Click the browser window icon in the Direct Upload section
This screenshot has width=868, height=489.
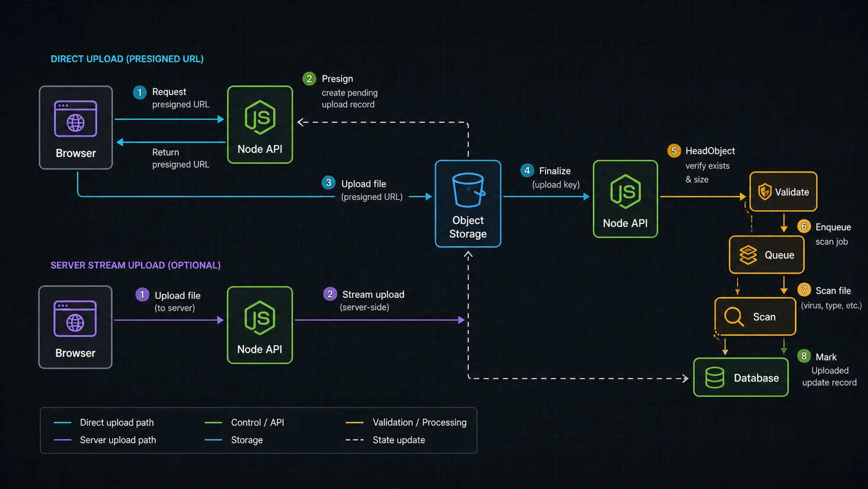[75, 119]
